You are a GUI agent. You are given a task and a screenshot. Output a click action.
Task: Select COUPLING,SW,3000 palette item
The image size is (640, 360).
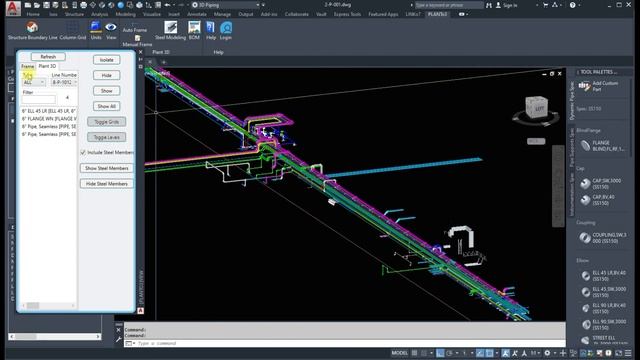pyautogui.click(x=603, y=238)
